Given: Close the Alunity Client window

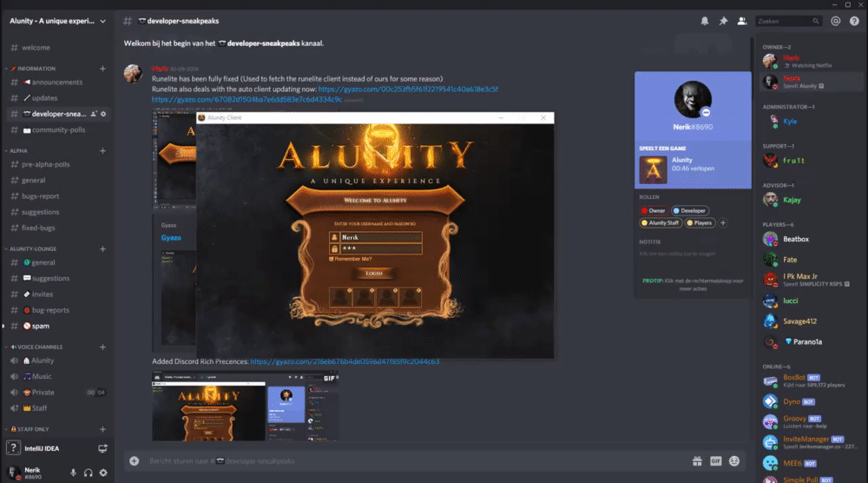Looking at the screenshot, I should tap(543, 117).
